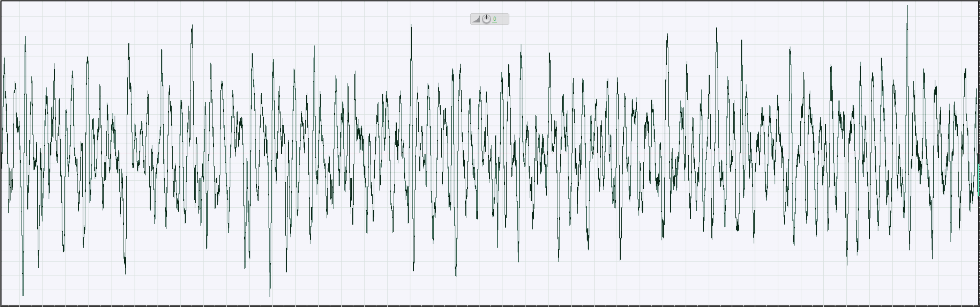Click the waveform start at the left edge
The height and width of the screenshot is (307, 980).
coord(2,152)
